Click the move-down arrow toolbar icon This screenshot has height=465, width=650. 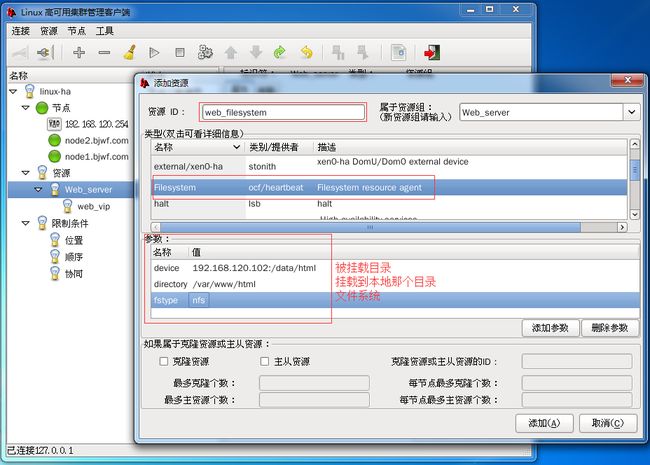256,53
